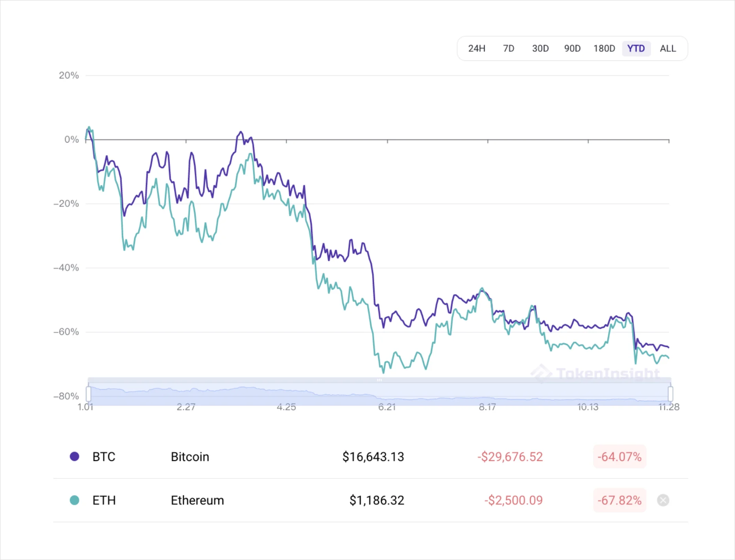This screenshot has width=735, height=560.
Task: Click the -67.82% change badge
Action: (620, 500)
